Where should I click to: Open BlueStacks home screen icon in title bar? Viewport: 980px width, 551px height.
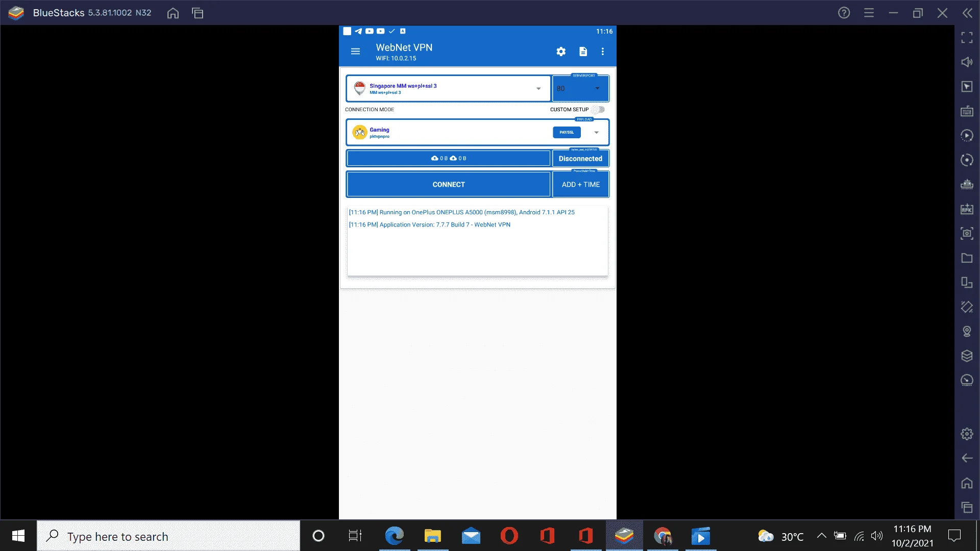point(173,13)
